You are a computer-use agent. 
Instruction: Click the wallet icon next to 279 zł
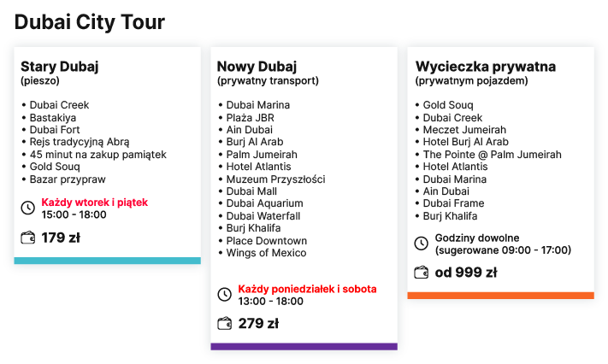point(225,323)
